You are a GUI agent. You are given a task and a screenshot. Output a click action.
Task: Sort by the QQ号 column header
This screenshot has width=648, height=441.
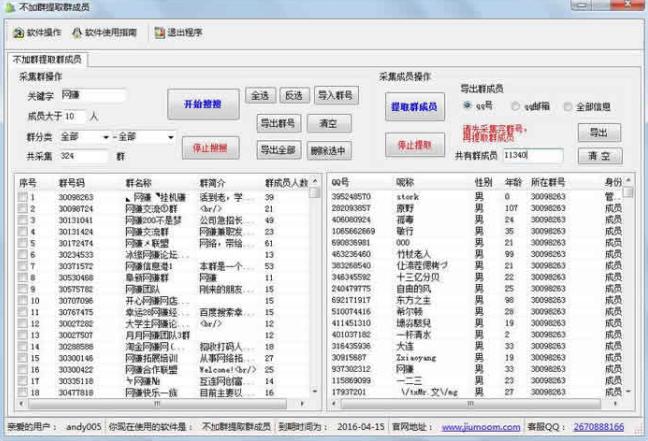341,182
